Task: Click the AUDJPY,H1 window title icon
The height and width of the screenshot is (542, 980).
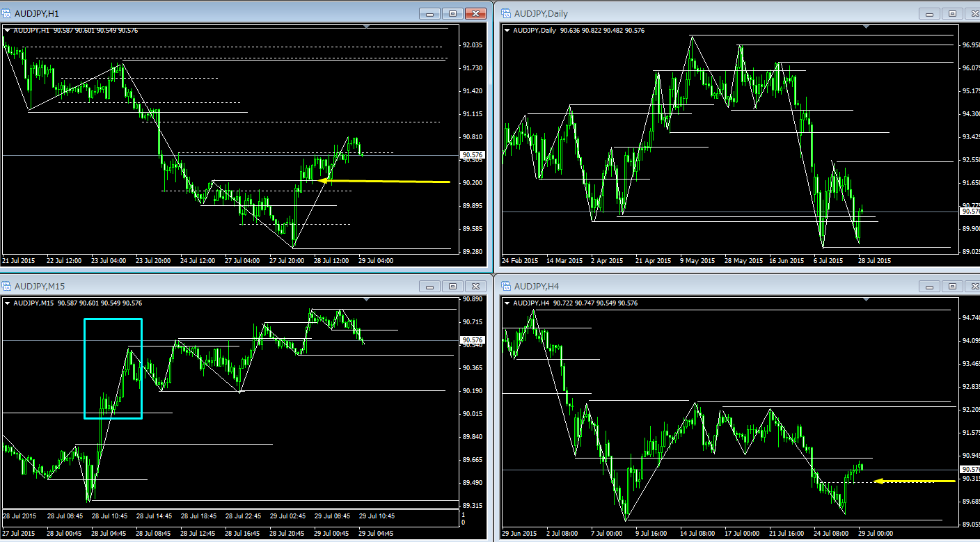Action: click(x=7, y=13)
